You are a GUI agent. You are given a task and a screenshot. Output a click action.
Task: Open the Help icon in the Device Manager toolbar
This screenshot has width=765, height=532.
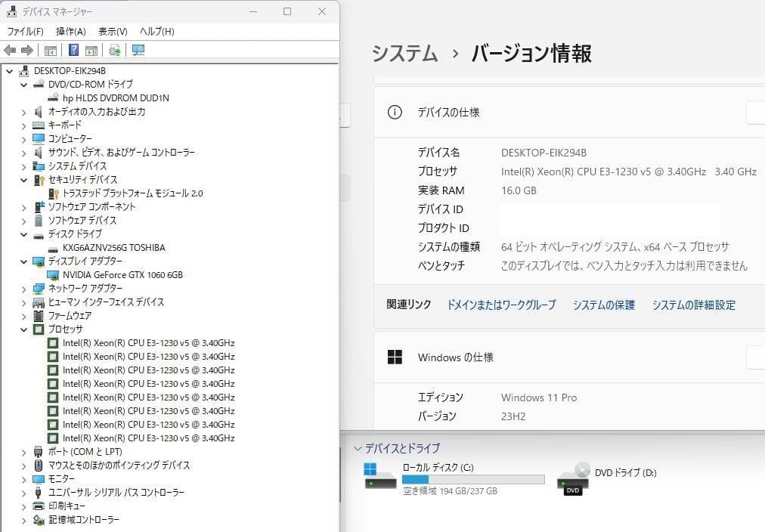(72, 50)
